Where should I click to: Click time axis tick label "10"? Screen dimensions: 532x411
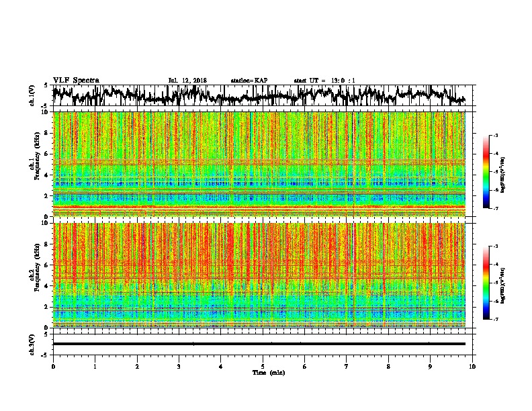472,367
